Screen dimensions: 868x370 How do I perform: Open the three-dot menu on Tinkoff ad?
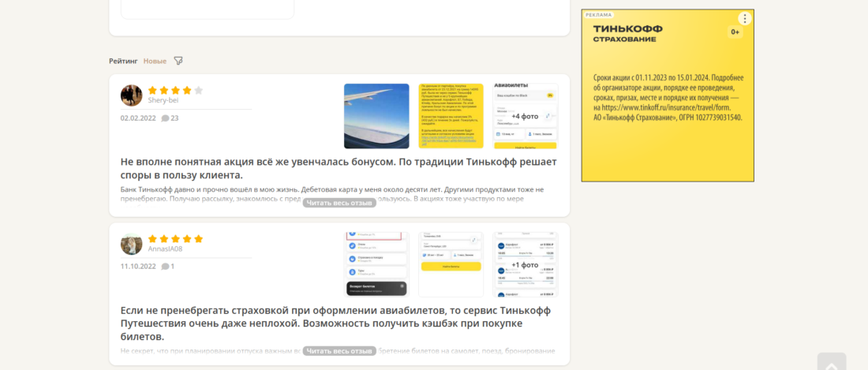[x=744, y=18]
